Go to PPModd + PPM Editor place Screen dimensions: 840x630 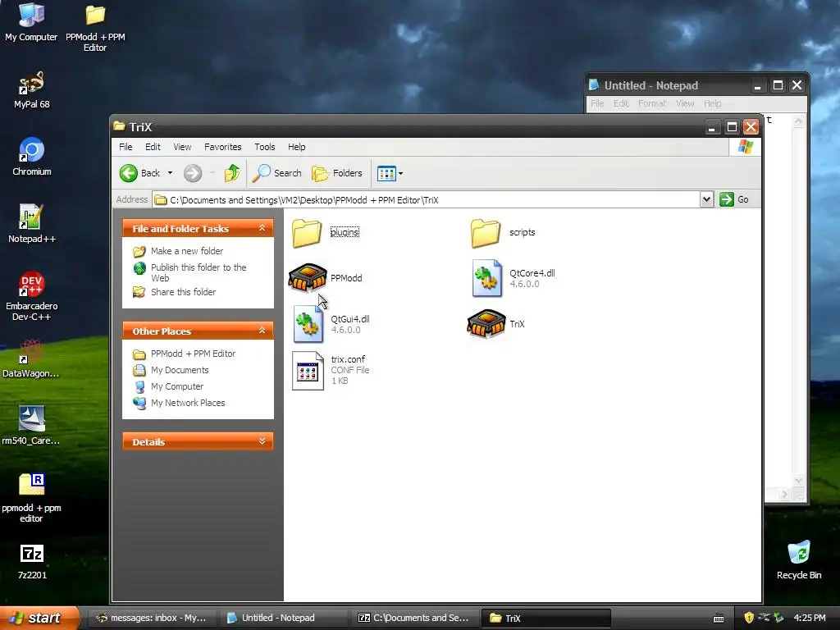tap(193, 354)
